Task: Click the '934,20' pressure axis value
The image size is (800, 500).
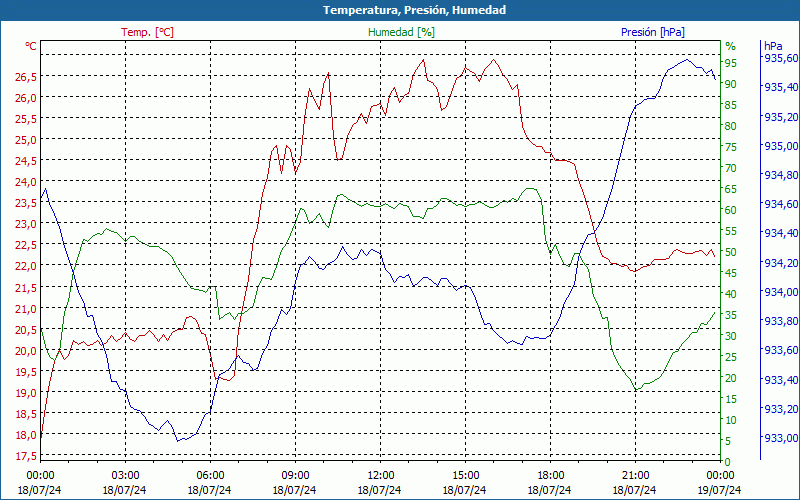Action: tap(781, 263)
